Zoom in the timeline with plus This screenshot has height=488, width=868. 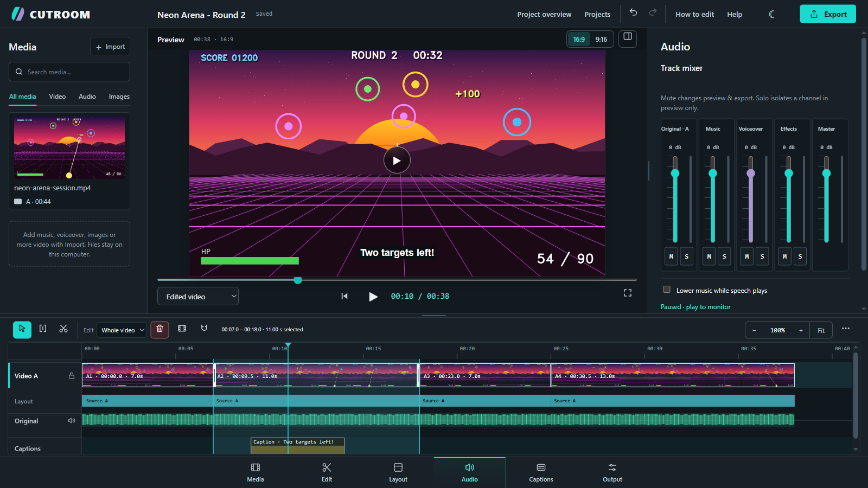tap(801, 330)
